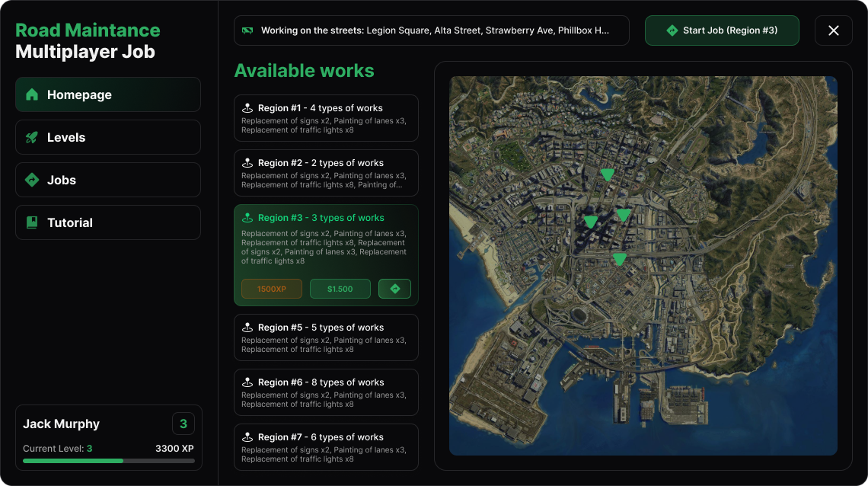Click the Available works heading
This screenshot has height=486, width=868.
click(304, 71)
